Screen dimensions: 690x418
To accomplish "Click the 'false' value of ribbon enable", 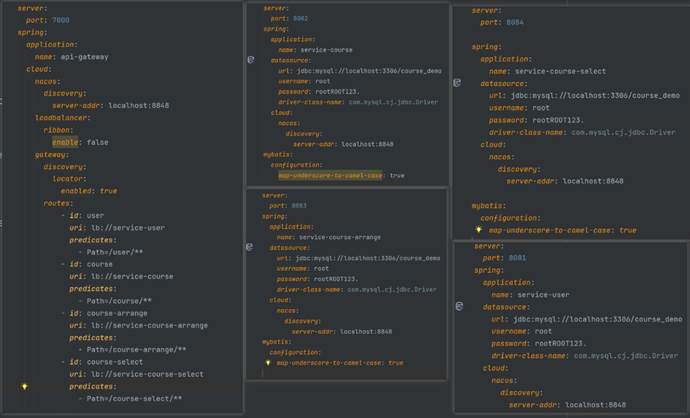I will [x=98, y=142].
